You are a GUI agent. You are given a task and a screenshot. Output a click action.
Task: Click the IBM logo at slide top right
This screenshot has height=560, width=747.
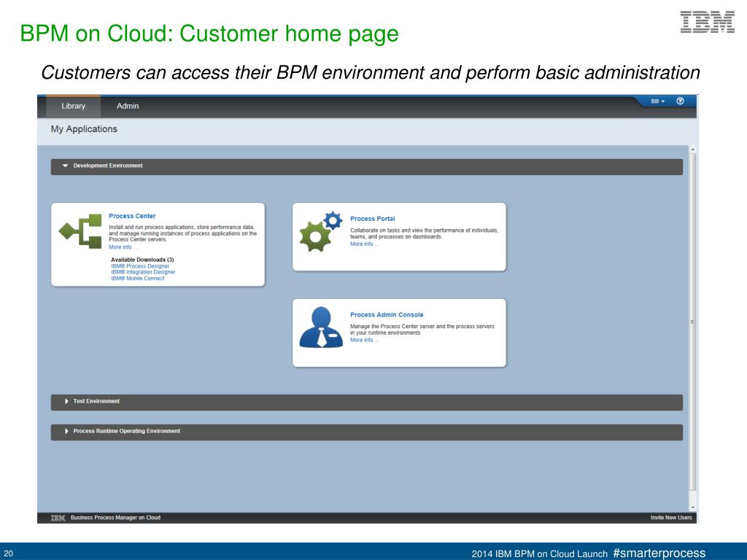tap(708, 22)
